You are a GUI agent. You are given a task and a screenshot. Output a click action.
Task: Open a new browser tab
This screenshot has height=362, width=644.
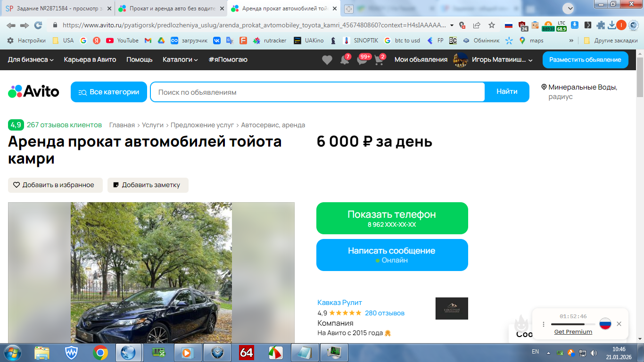tap(349, 8)
